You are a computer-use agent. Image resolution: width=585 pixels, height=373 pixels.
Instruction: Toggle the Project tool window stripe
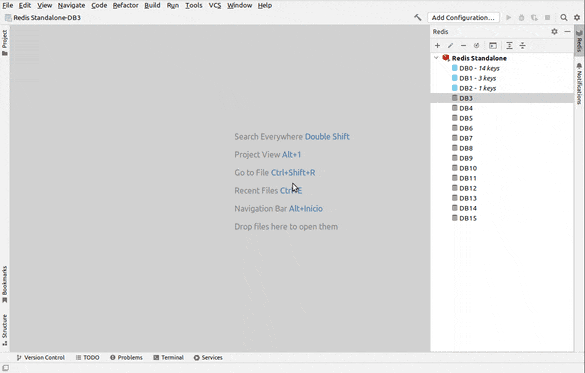click(x=5, y=43)
